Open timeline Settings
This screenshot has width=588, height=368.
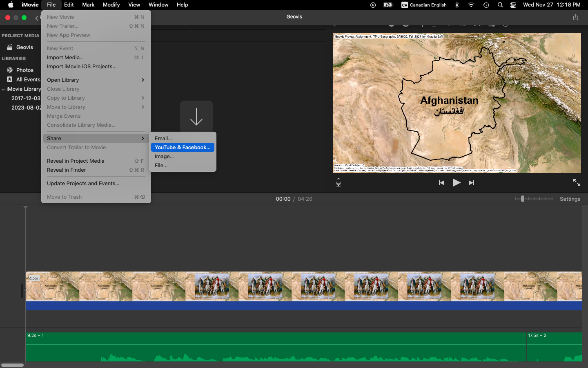(x=570, y=199)
